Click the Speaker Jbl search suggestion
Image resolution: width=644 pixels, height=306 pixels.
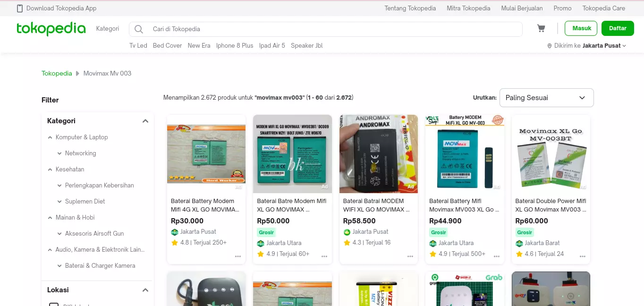click(307, 46)
